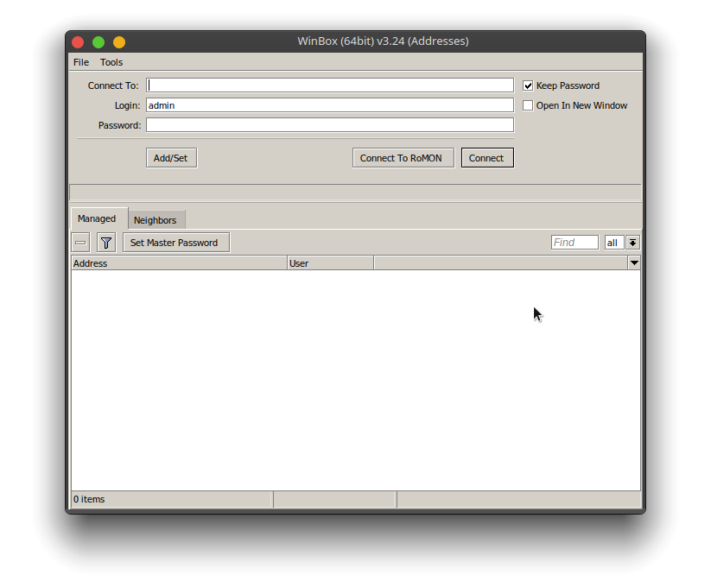
Task: Click Set Master Password
Action: pyautogui.click(x=175, y=243)
